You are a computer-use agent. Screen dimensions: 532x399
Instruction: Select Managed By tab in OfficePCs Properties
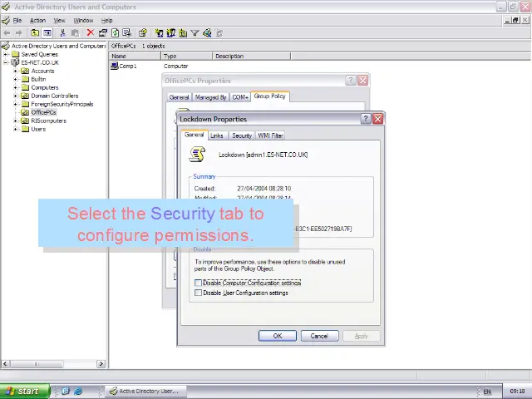pyautogui.click(x=210, y=97)
